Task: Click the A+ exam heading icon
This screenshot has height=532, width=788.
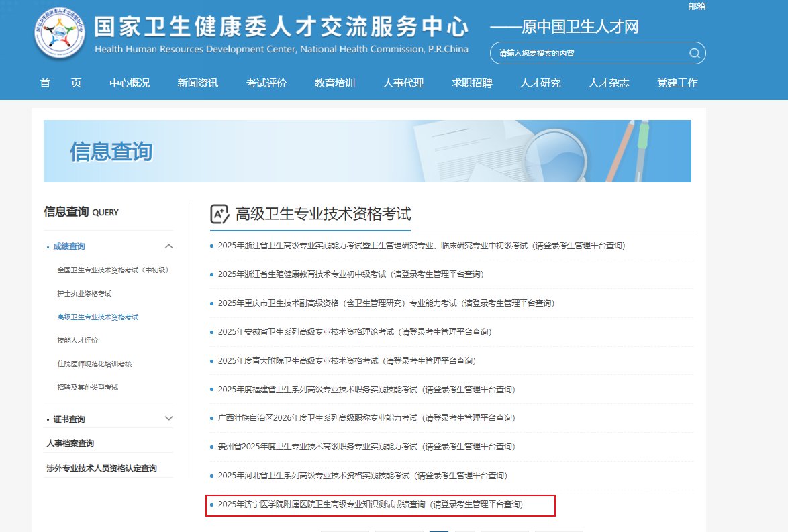Action: (219, 214)
